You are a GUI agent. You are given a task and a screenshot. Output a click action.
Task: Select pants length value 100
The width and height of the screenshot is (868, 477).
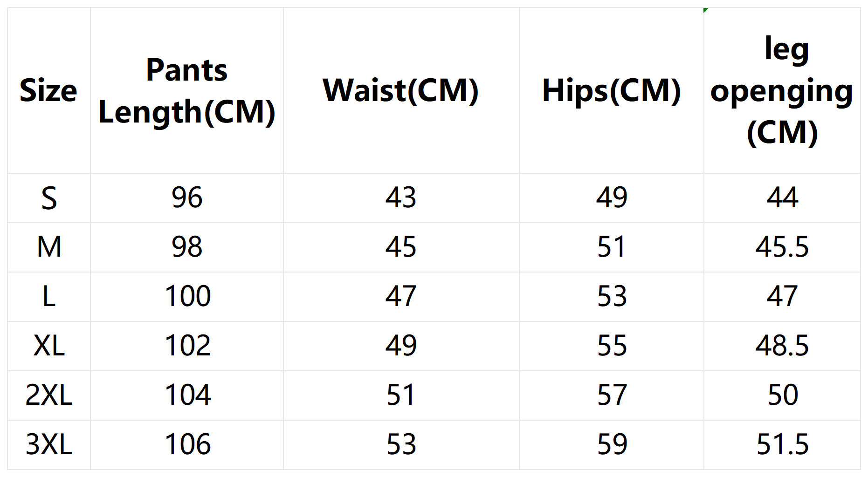[x=187, y=297]
